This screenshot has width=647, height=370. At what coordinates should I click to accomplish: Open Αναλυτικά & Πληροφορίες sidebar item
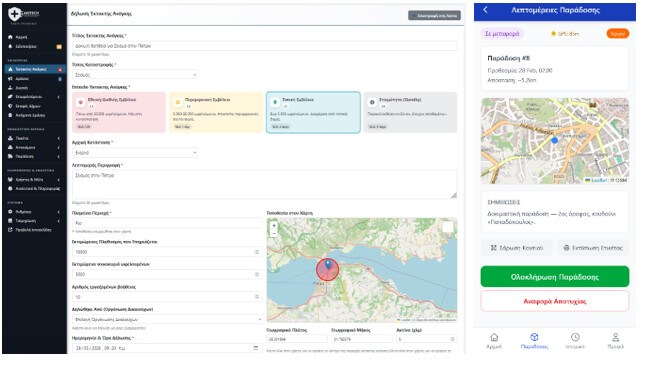point(34,189)
